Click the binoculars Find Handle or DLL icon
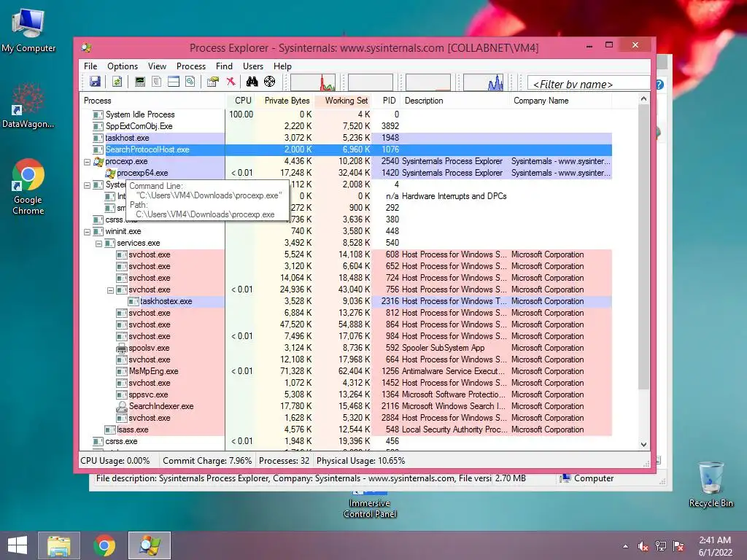 252,82
